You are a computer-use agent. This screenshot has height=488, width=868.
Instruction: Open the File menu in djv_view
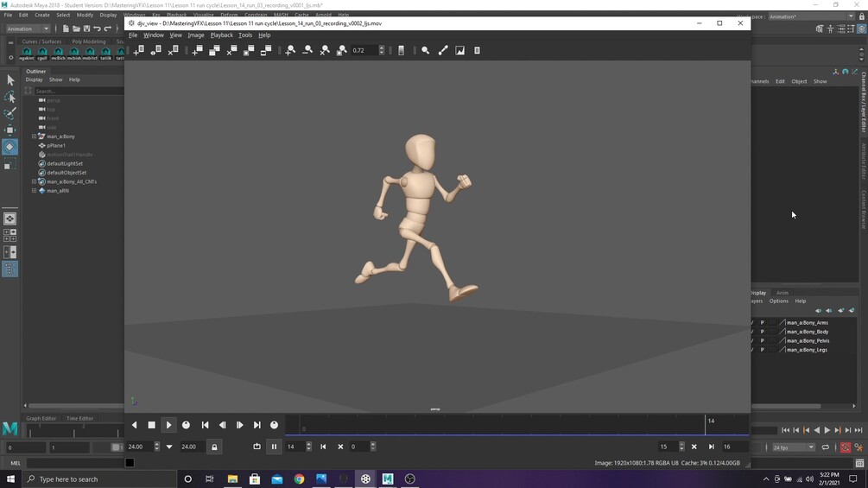(133, 35)
